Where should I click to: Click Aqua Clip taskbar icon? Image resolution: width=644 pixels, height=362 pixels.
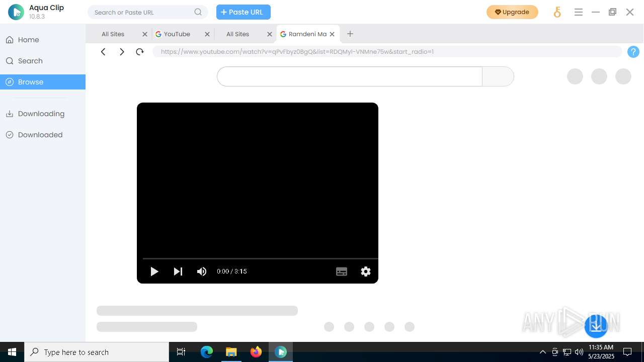tap(281, 352)
